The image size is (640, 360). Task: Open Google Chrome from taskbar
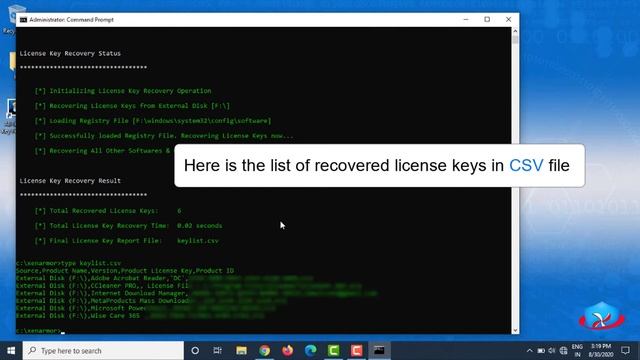point(264,351)
